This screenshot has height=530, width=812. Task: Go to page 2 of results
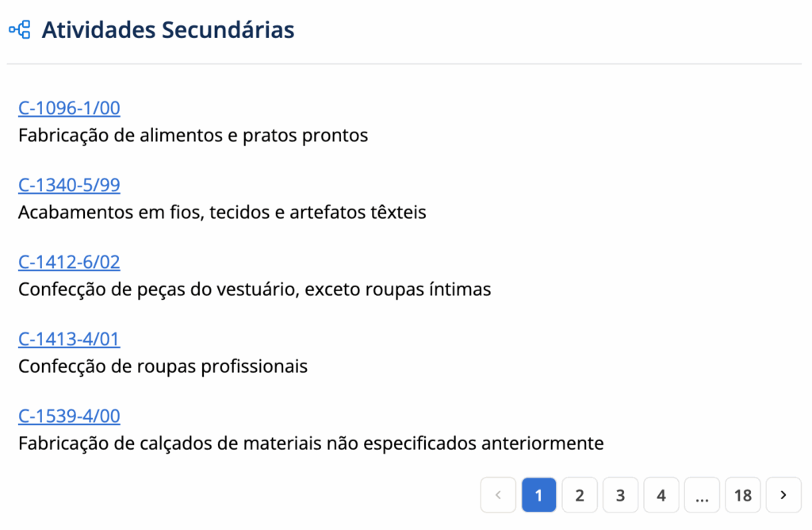point(580,495)
